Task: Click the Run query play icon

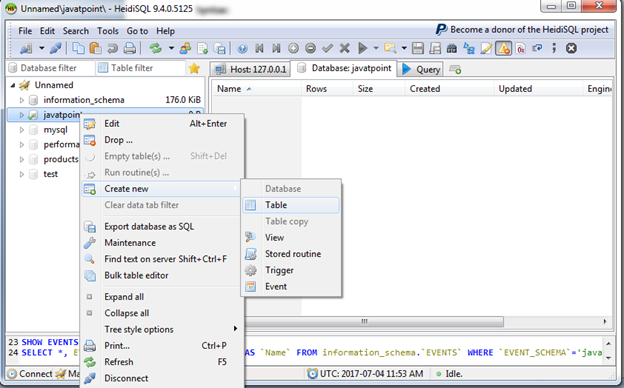Action: [363, 49]
